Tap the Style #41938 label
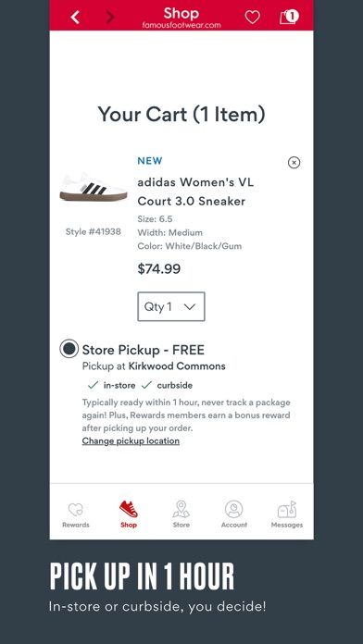The image size is (363, 644). pos(94,231)
